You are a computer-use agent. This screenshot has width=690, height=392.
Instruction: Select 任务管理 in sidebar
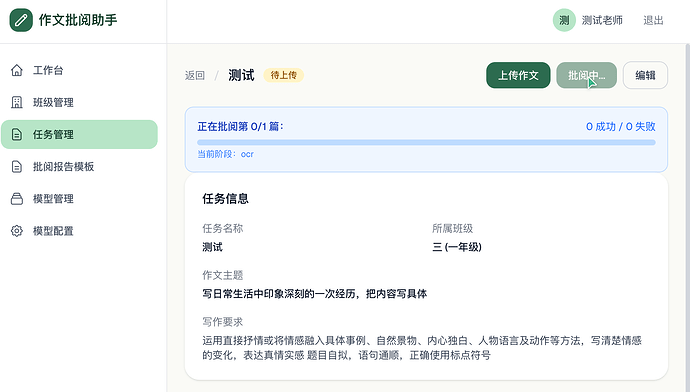coord(79,135)
